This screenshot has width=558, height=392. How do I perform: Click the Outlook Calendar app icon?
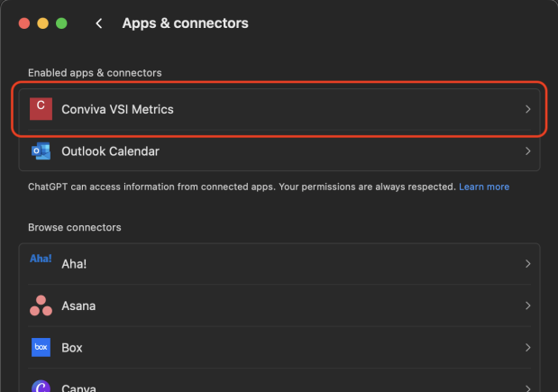click(x=41, y=151)
